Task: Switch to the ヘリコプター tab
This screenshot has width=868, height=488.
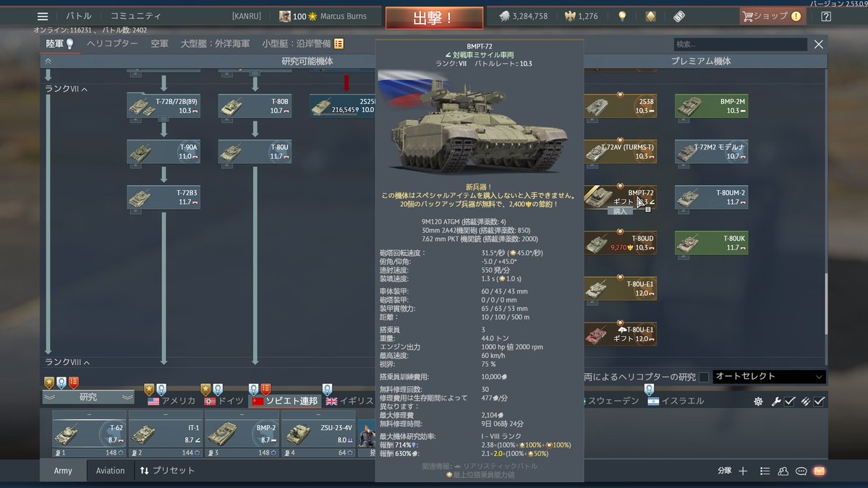Action: (112, 44)
